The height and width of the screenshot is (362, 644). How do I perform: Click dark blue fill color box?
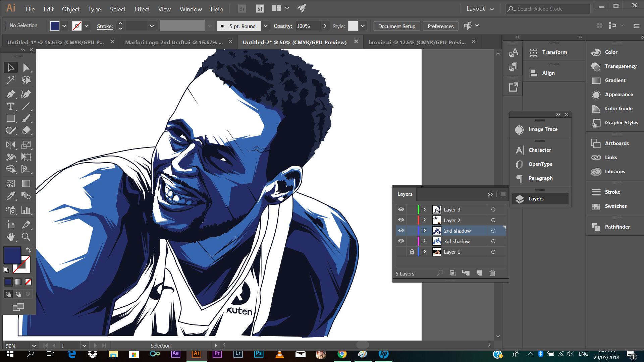pos(12,255)
